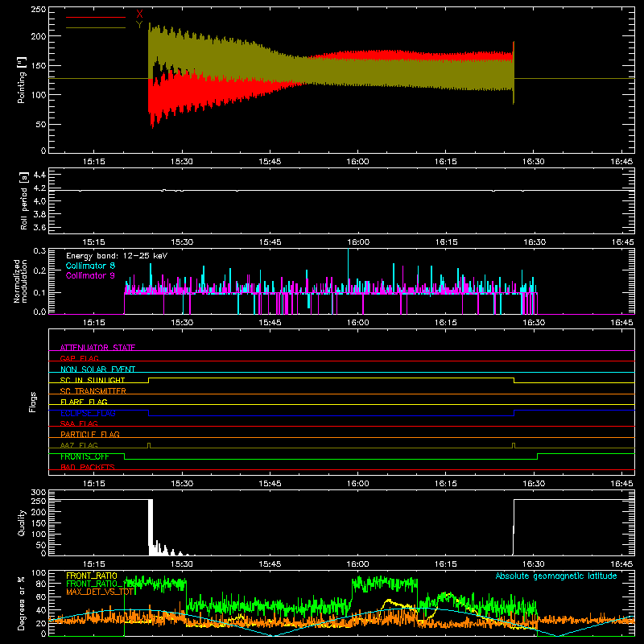
Task: Click the FRONTS_OFF falling step near 15:20
Action: [125, 456]
